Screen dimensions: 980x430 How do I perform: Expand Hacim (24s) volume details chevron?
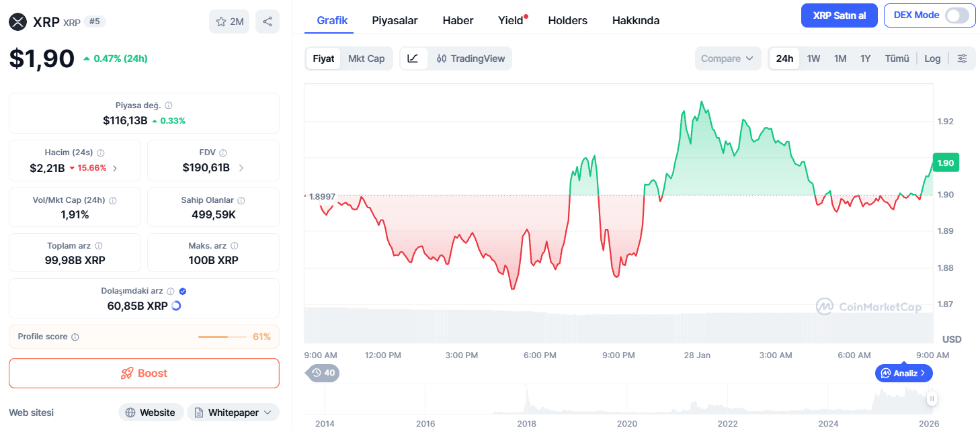click(115, 168)
